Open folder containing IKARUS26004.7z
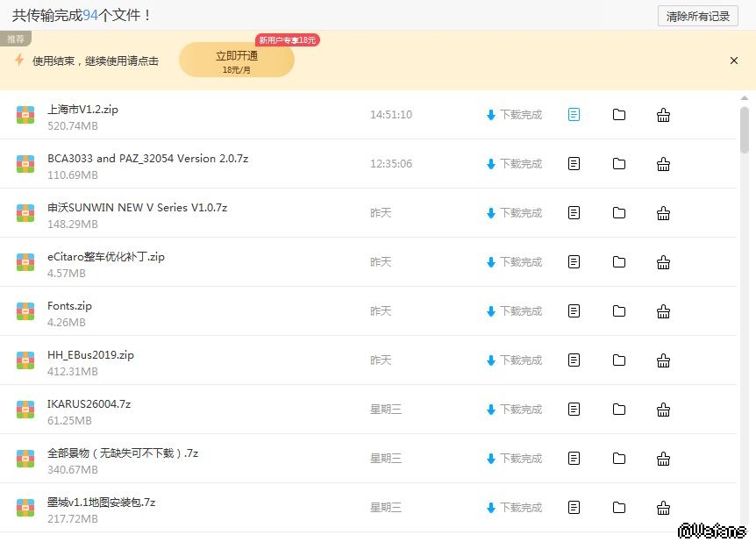Screen dimensions: 756x549 click(619, 410)
